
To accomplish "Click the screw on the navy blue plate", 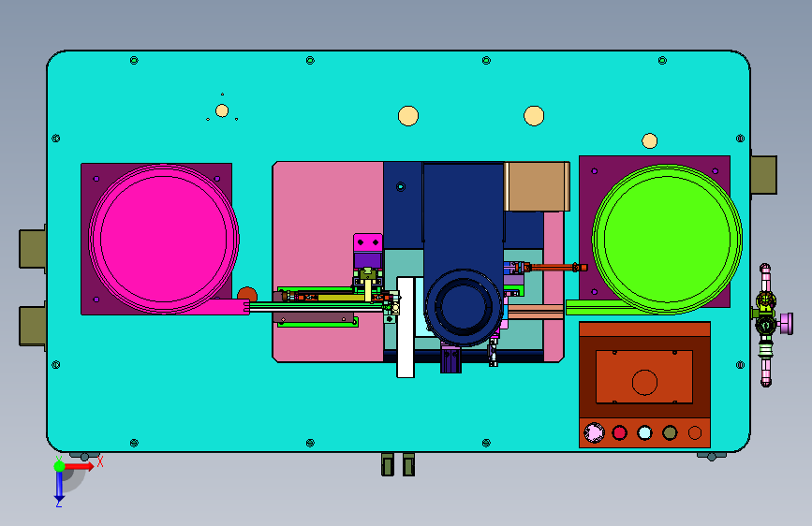I will 400,187.
